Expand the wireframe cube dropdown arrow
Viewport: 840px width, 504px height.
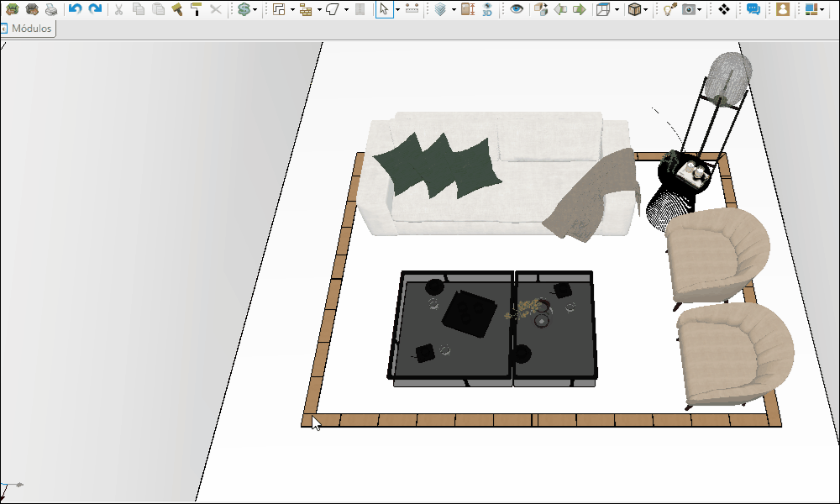[617, 9]
